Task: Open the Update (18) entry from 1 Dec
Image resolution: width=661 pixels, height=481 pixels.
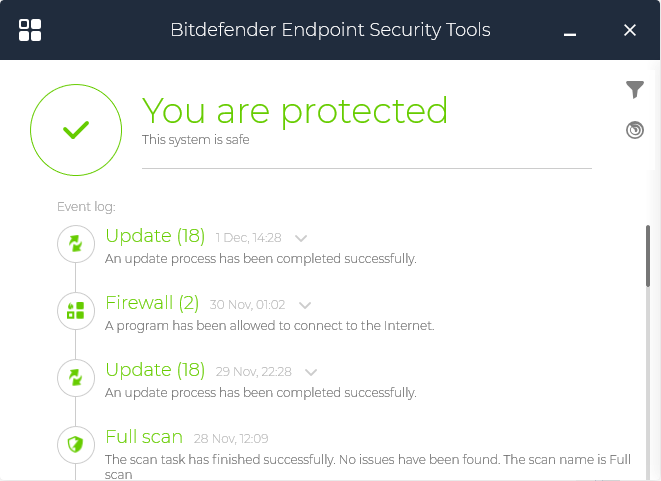Action: click(155, 236)
